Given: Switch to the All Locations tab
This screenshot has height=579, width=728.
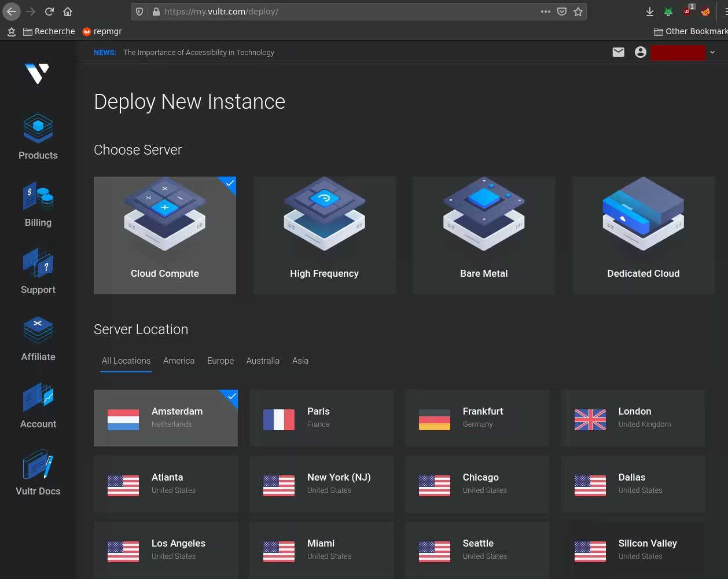Looking at the screenshot, I should pos(126,361).
